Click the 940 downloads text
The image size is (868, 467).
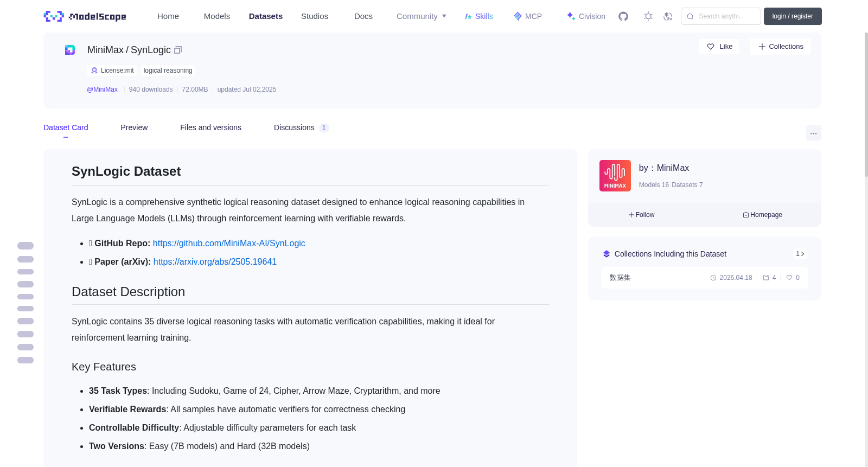point(151,89)
